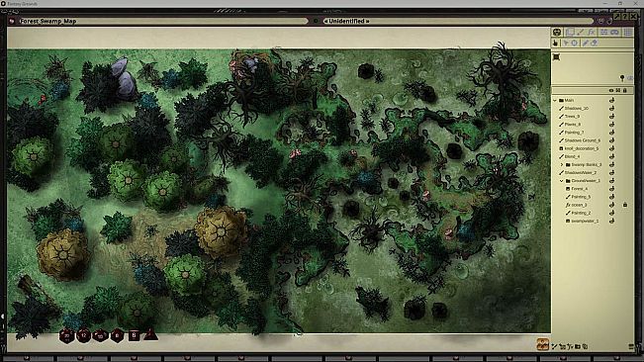Select the target circle tool
Screen dimensions: 644x362
tap(574, 43)
